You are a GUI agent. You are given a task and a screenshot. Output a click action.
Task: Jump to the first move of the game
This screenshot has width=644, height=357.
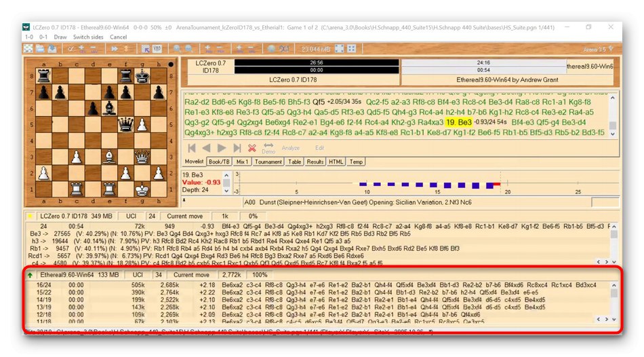coord(191,148)
